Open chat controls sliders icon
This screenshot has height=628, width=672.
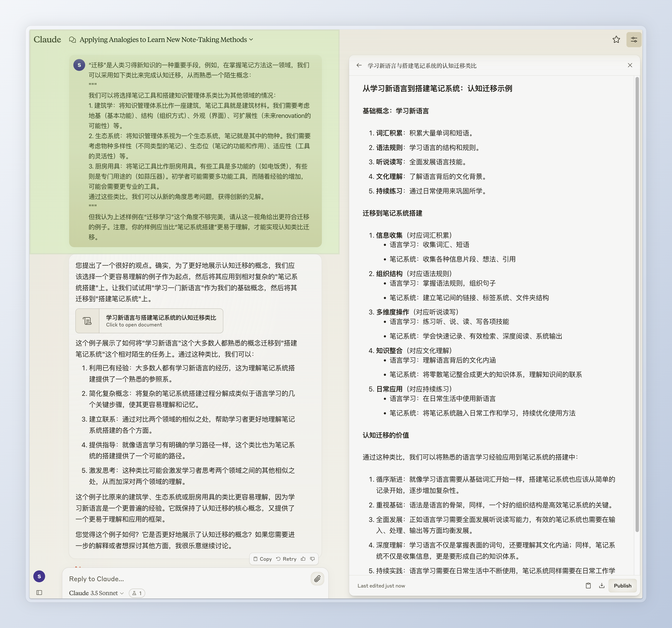634,40
